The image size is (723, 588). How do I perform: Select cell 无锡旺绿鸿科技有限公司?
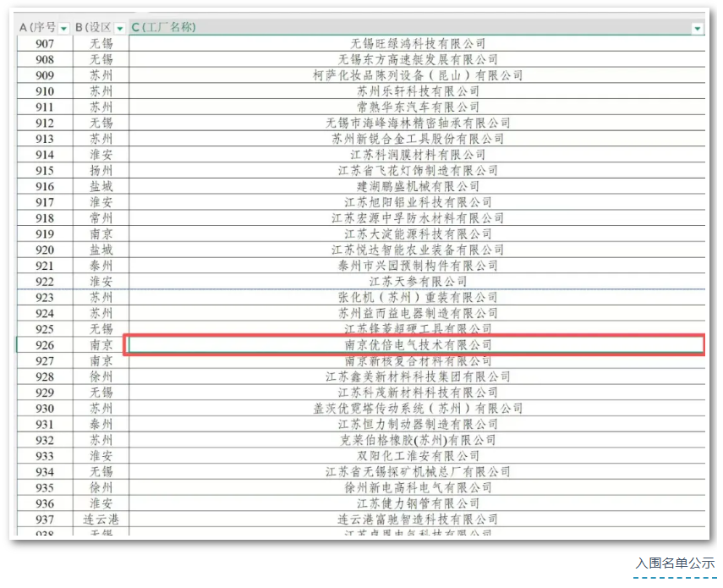click(417, 44)
